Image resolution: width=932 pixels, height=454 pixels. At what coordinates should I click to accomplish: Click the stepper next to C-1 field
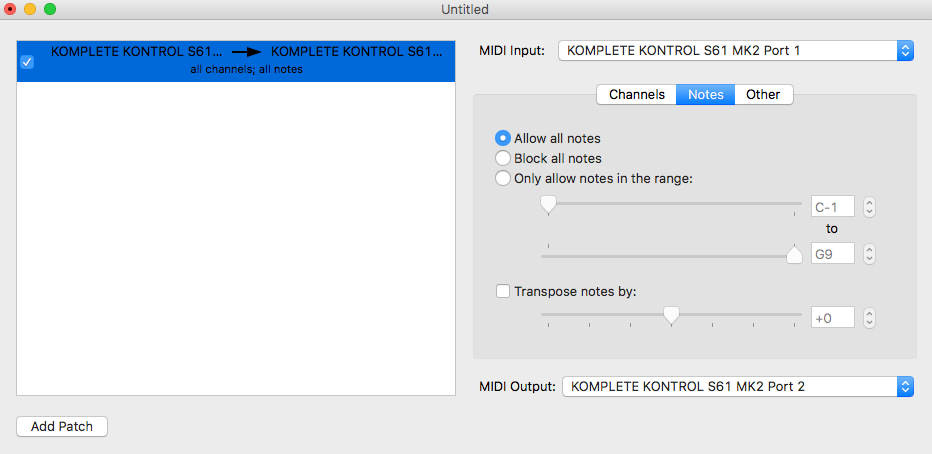pos(870,207)
